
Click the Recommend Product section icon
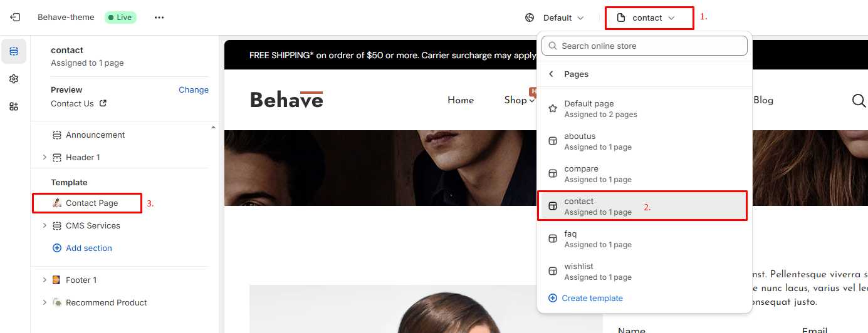[x=57, y=303]
